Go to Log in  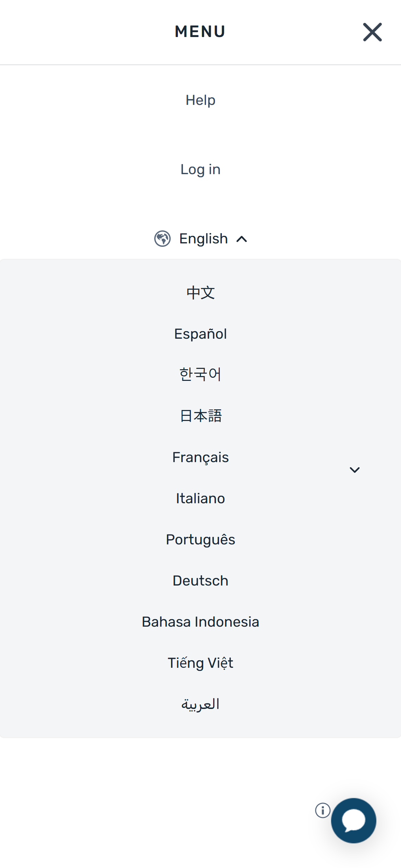200,169
